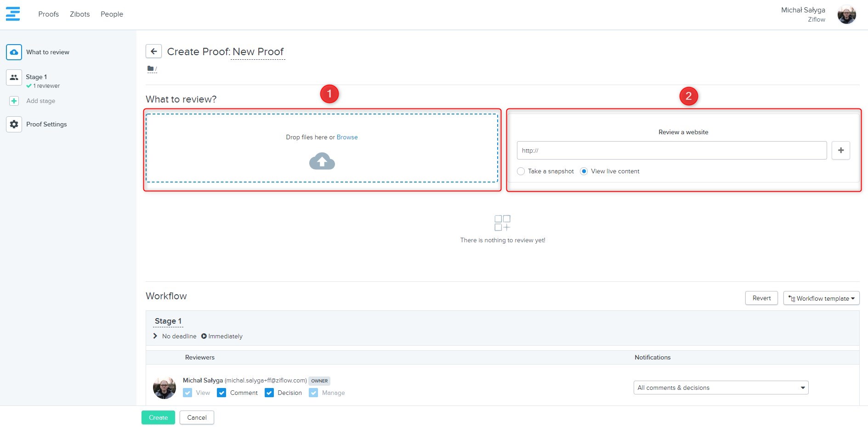
Task: Expand Stage 1 deadline details chevron
Action: 155,337
